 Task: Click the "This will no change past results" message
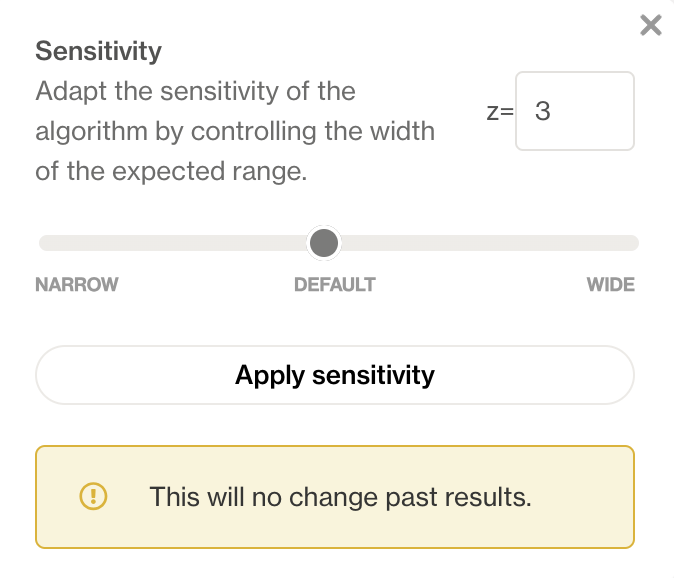[340, 497]
